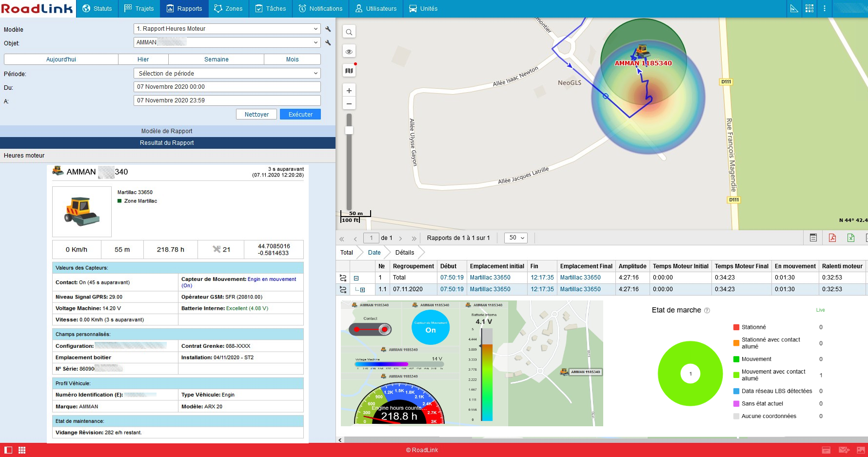Open the grid view icon in bottom bar
868x457 pixels.
pos(22,450)
